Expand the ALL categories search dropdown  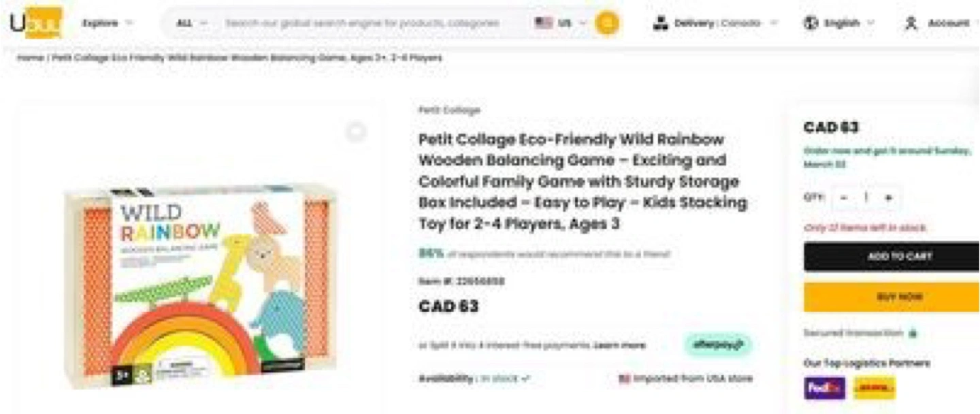pos(191,23)
